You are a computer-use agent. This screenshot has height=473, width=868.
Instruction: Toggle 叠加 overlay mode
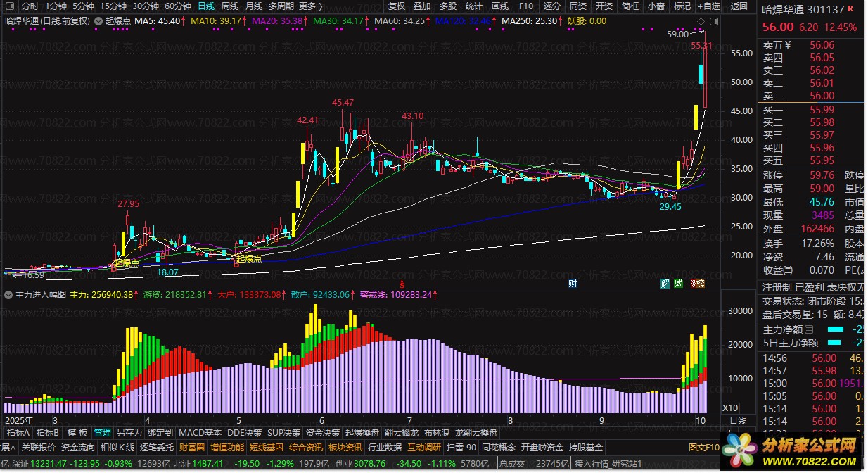[422, 6]
